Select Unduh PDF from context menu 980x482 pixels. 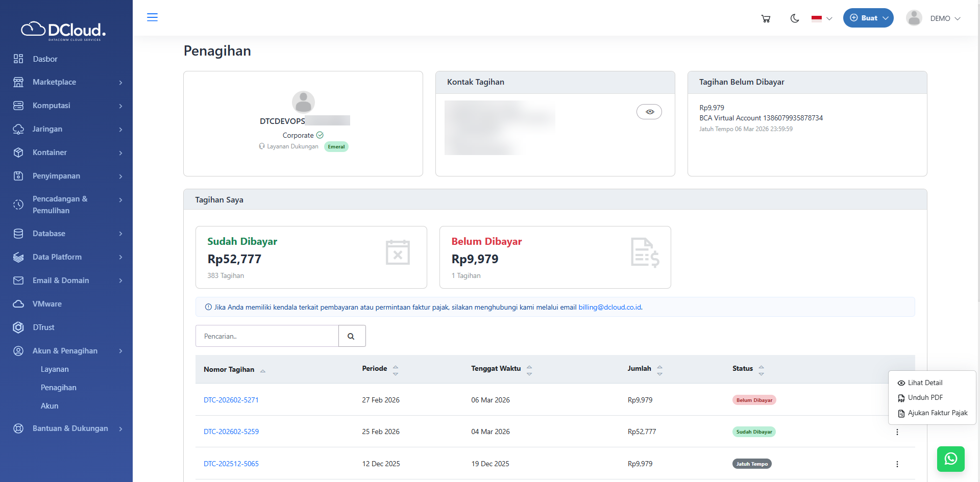click(925, 398)
